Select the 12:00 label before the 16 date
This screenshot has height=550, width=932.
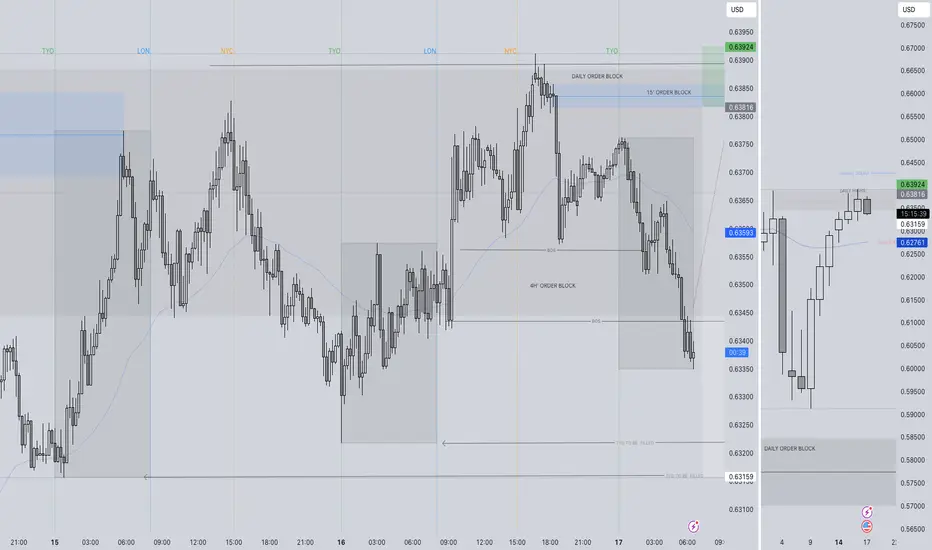198,542
